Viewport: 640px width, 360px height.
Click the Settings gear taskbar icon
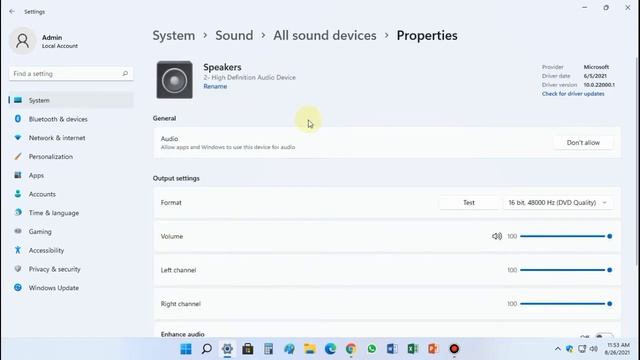(227, 349)
